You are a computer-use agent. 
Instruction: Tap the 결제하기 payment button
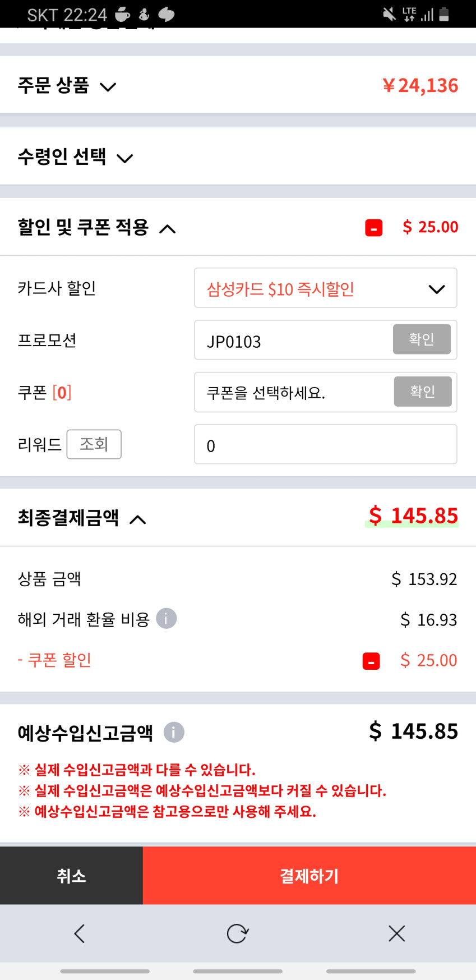[309, 876]
